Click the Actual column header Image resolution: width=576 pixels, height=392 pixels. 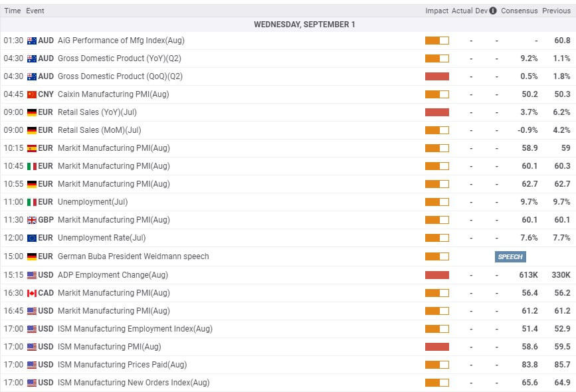pyautogui.click(x=462, y=11)
